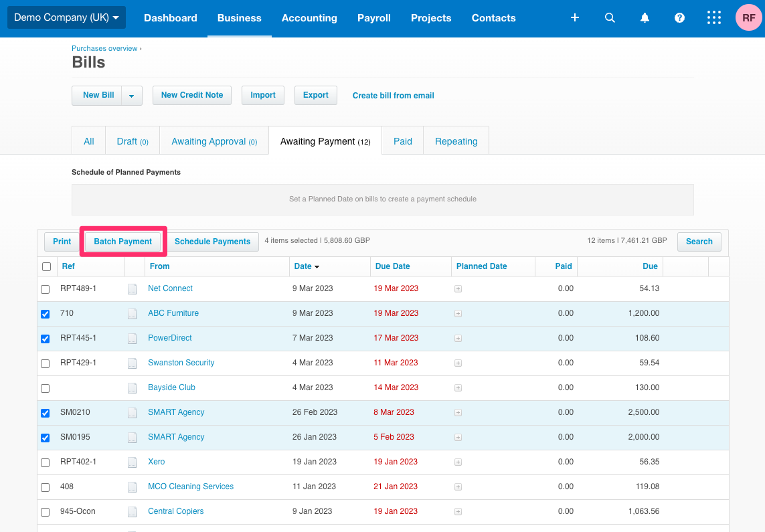Select the RPT489-1 Net Connect checkbox

click(x=45, y=288)
